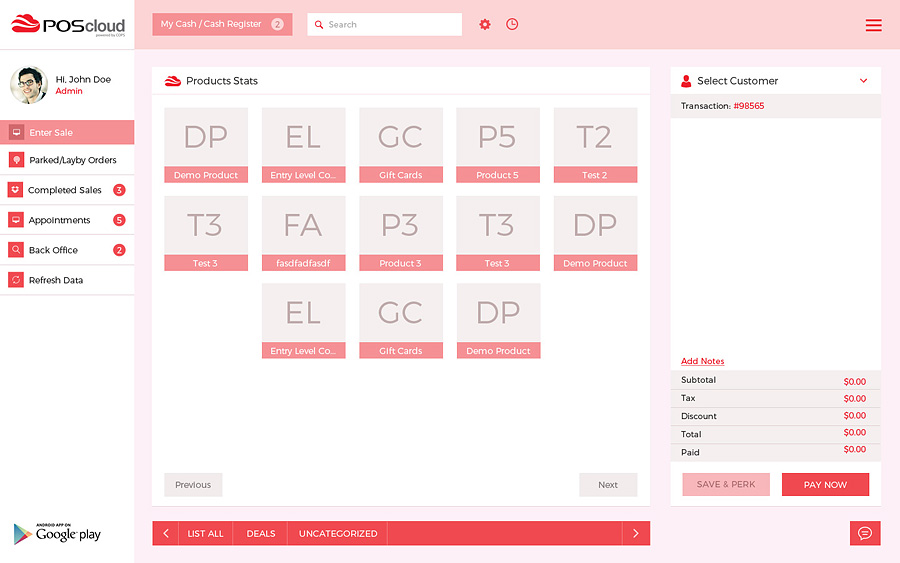The image size is (900, 563).
Task: Open the hamburger menu
Action: pyautogui.click(x=873, y=25)
